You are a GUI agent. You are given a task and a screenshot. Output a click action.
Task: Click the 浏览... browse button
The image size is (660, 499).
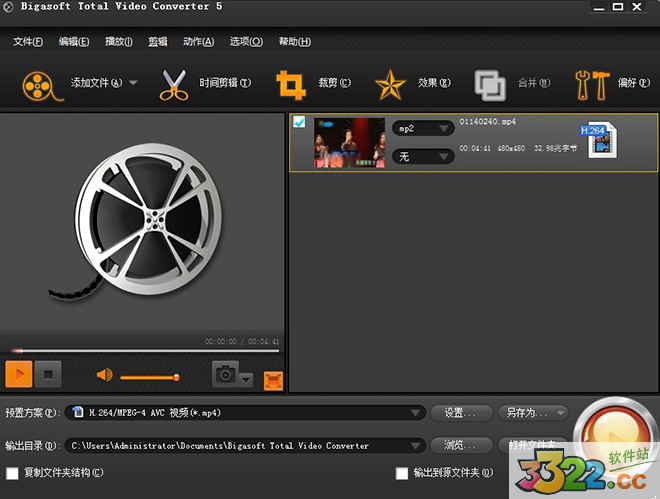[461, 445]
